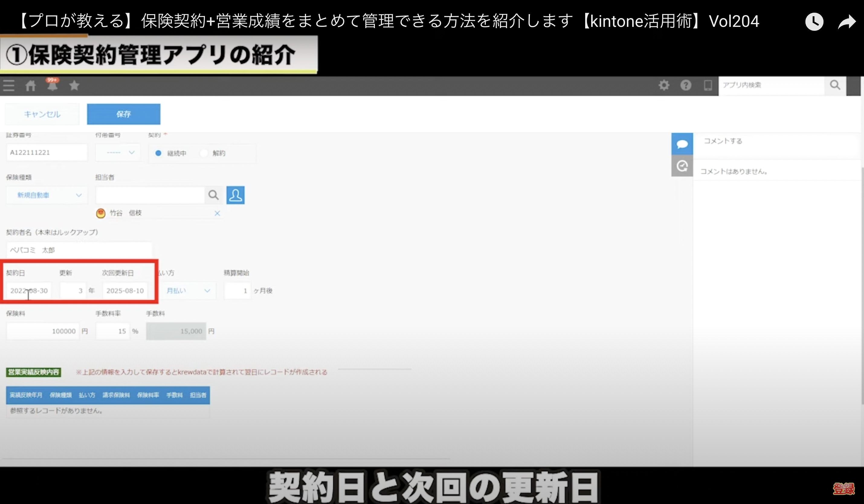This screenshot has height=504, width=864.
Task: Click the help question mark icon
Action: [686, 85]
